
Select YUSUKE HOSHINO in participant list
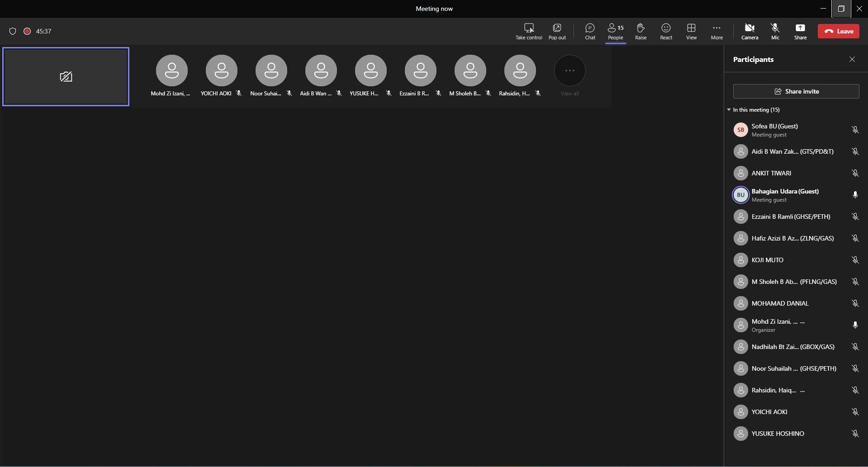point(796,434)
